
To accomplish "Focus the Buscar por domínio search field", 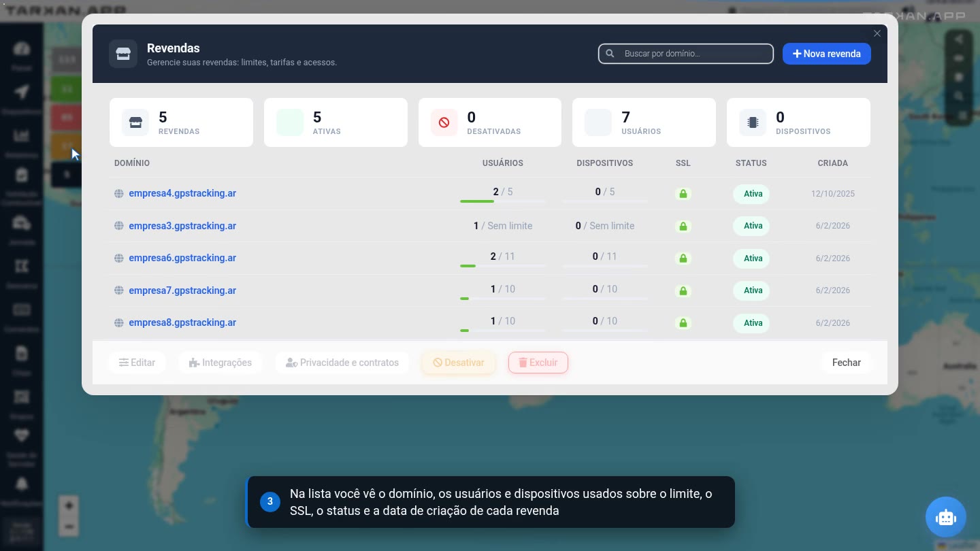I will pos(686,54).
